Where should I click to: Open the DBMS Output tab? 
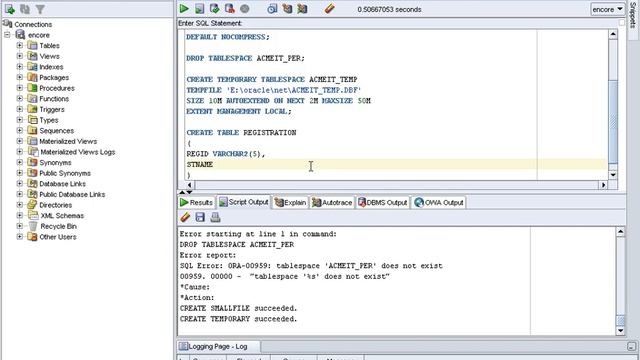[383, 202]
